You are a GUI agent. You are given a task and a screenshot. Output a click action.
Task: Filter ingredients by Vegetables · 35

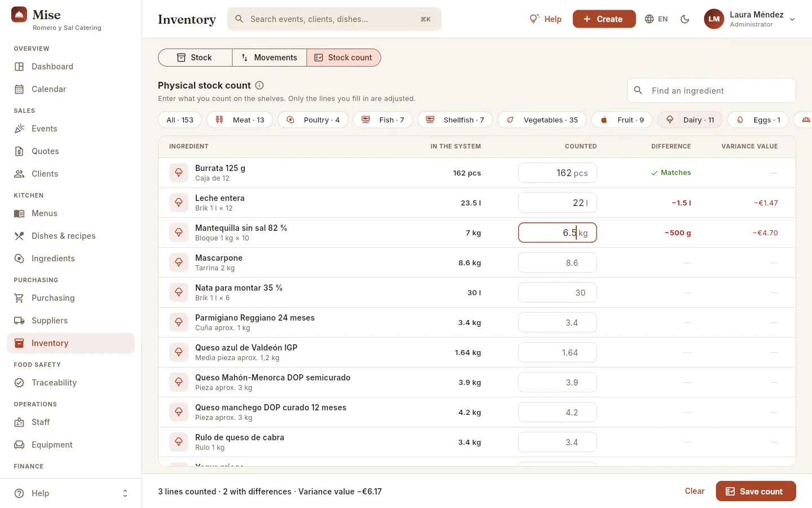542,120
